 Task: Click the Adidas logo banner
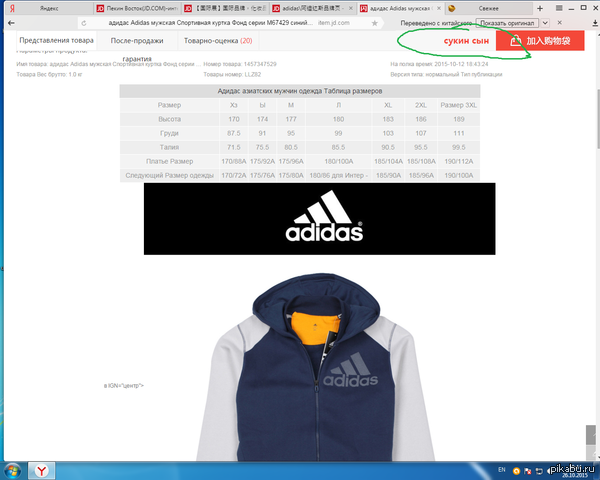coord(319,219)
